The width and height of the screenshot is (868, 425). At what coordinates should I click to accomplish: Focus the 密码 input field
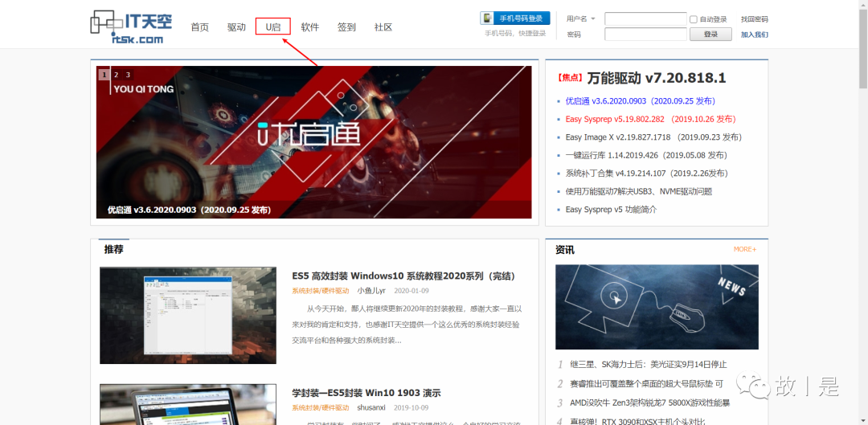(645, 35)
